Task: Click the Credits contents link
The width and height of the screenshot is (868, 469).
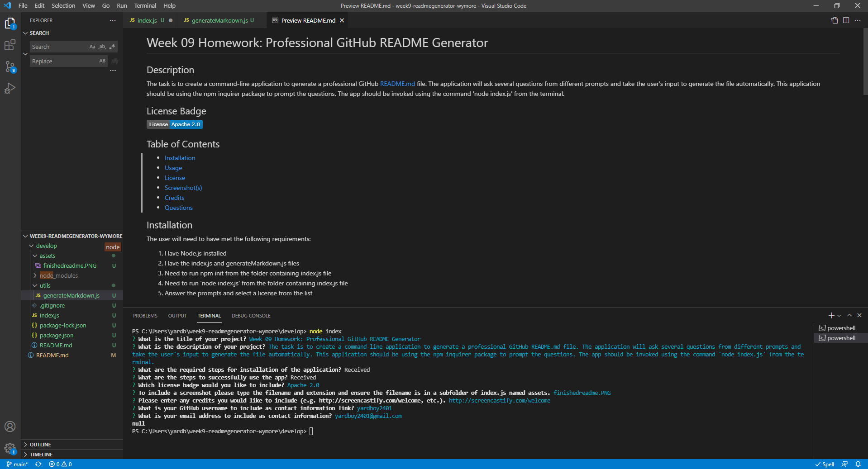Action: tap(174, 198)
